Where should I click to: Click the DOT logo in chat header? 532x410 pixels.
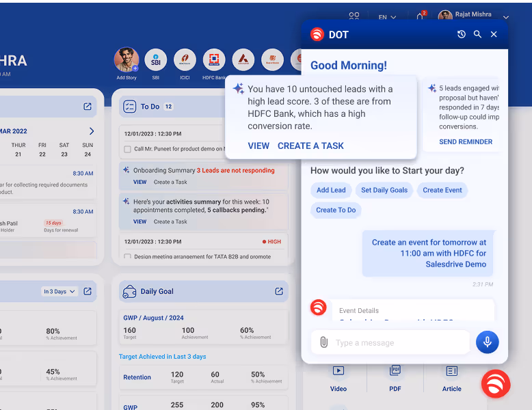[x=317, y=34]
